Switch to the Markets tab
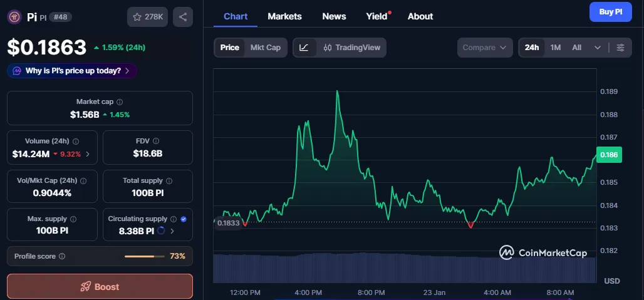 pos(284,16)
